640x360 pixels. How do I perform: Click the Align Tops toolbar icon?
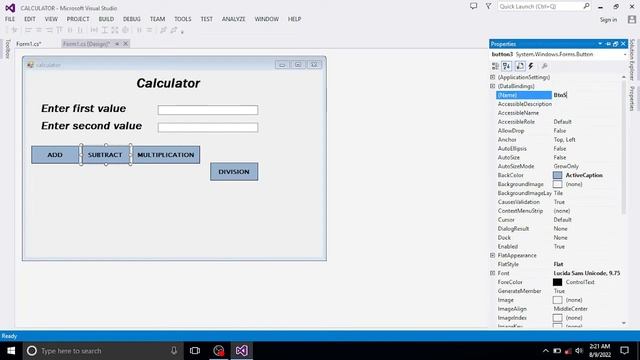pos(60,30)
